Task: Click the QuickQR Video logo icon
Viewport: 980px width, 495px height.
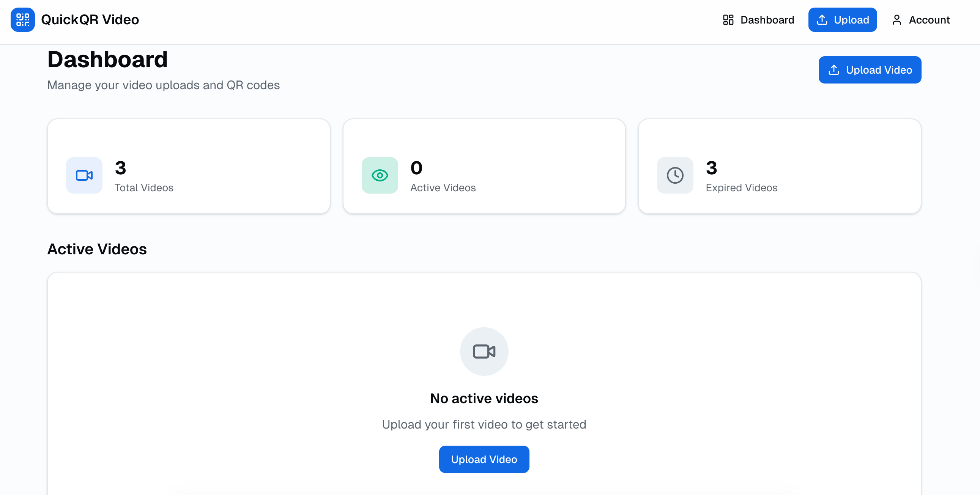Action: coord(22,19)
